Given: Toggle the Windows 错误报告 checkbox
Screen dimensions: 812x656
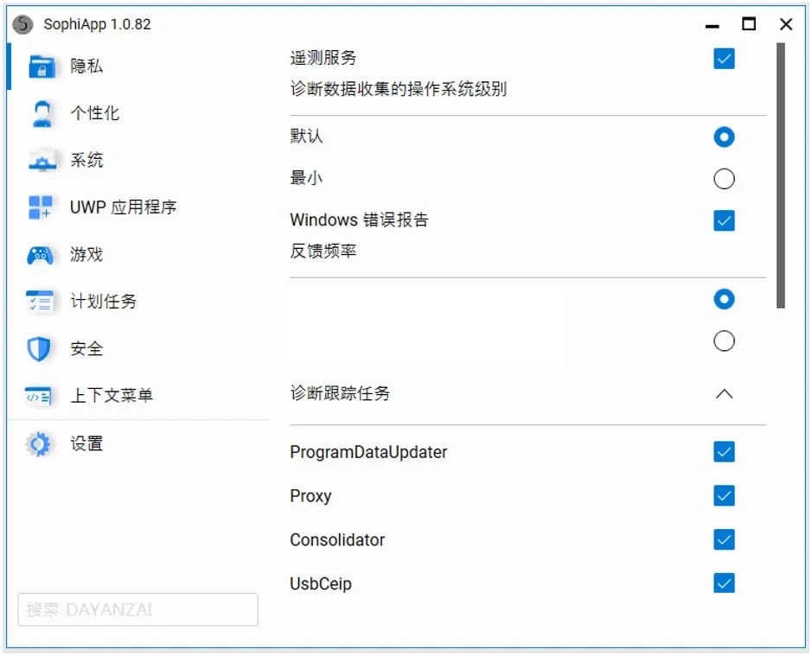Looking at the screenshot, I should [x=724, y=220].
